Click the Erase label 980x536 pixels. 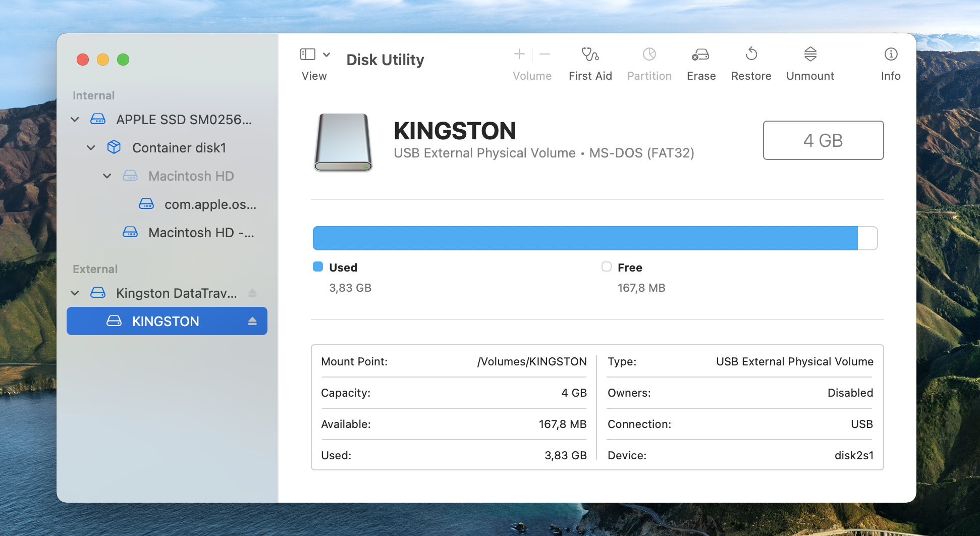(x=701, y=76)
